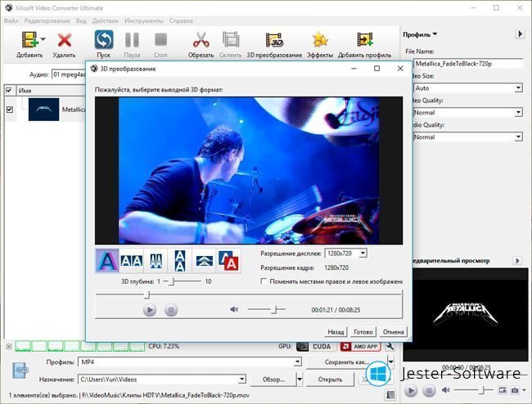Open the Справка menu

(x=181, y=20)
